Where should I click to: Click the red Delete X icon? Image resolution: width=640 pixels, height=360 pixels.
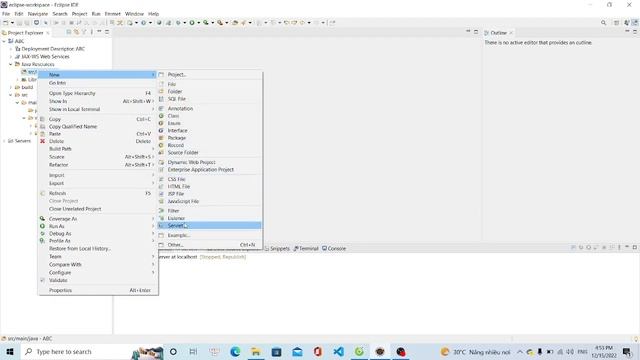coord(42,141)
